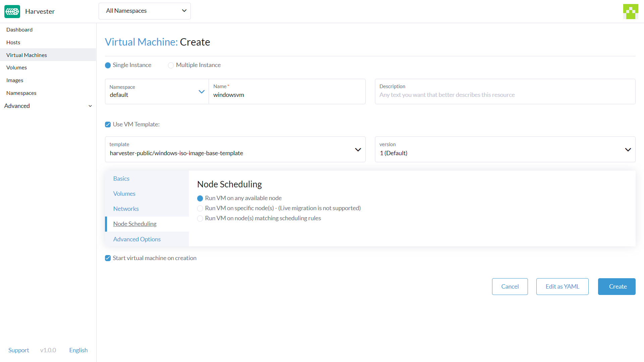Navigate to Hosts in the sidebar

(13, 42)
